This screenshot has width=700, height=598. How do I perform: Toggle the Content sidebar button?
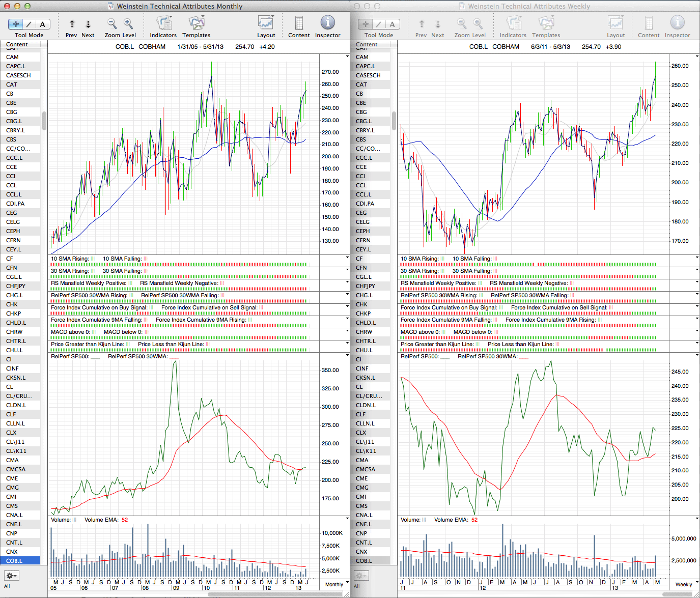(x=299, y=23)
